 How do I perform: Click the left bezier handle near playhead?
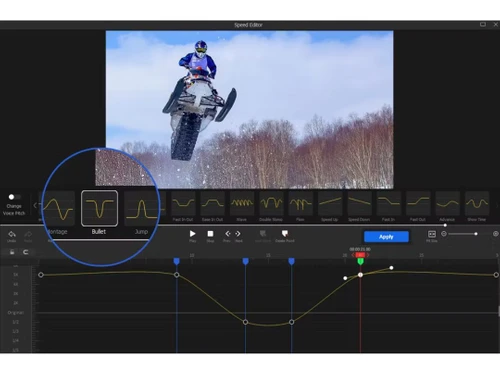[345, 278]
